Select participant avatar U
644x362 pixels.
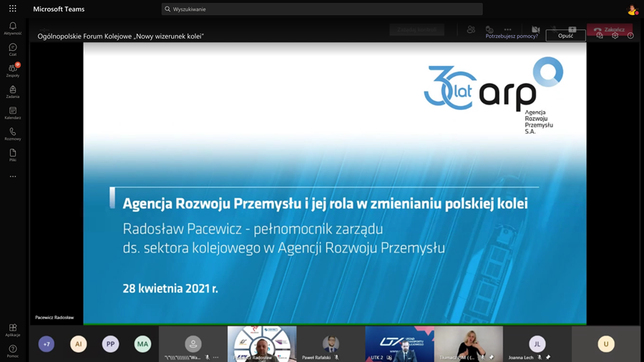coord(606,344)
